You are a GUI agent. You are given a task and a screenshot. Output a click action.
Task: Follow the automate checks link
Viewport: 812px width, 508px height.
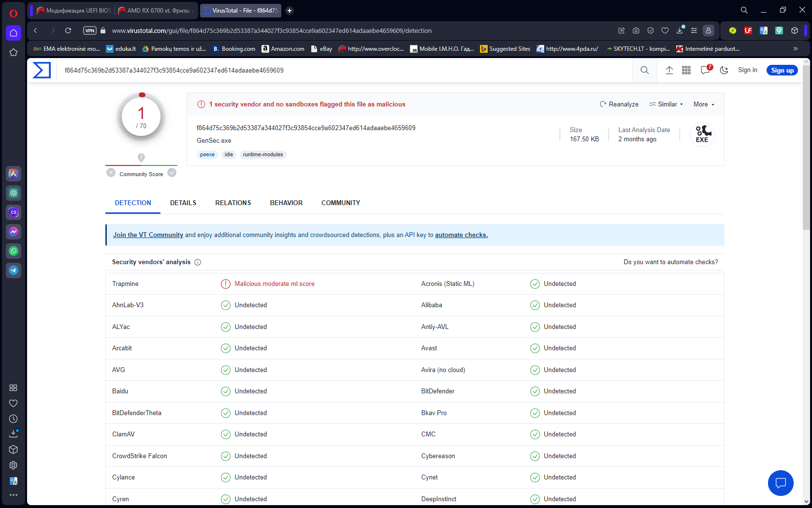tap(461, 235)
